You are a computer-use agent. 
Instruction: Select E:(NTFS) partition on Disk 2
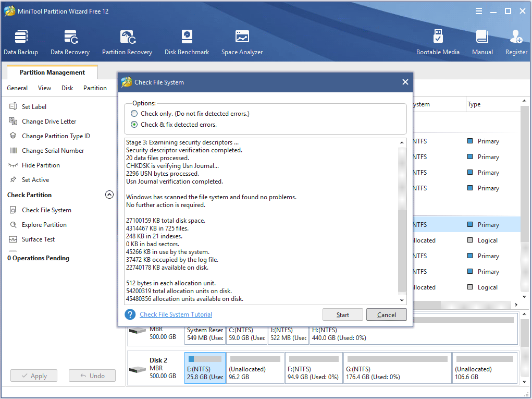tap(205, 368)
